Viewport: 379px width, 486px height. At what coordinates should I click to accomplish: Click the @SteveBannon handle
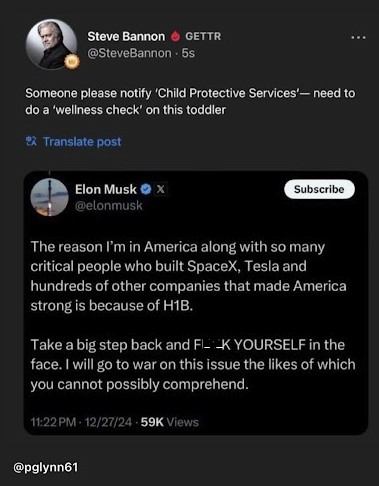click(x=129, y=53)
